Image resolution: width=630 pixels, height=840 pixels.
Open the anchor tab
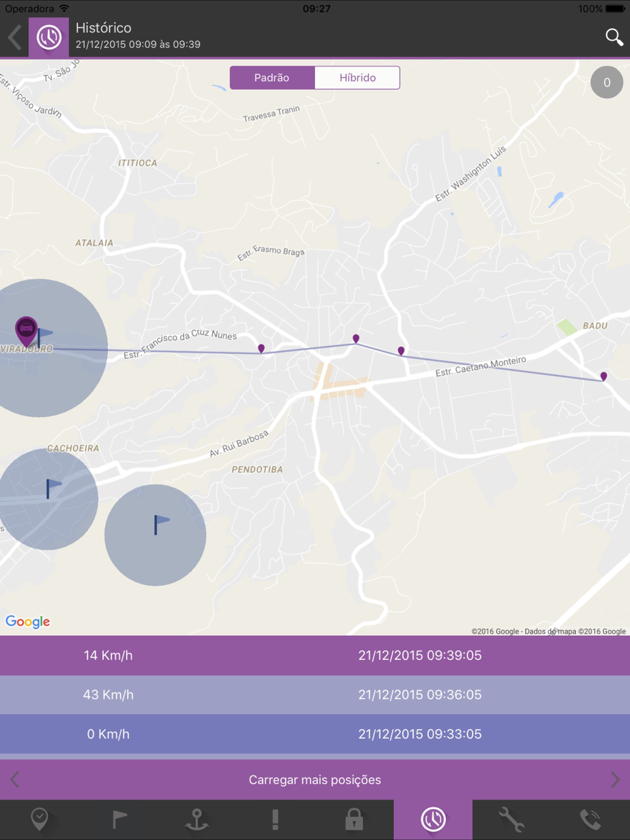[x=197, y=820]
